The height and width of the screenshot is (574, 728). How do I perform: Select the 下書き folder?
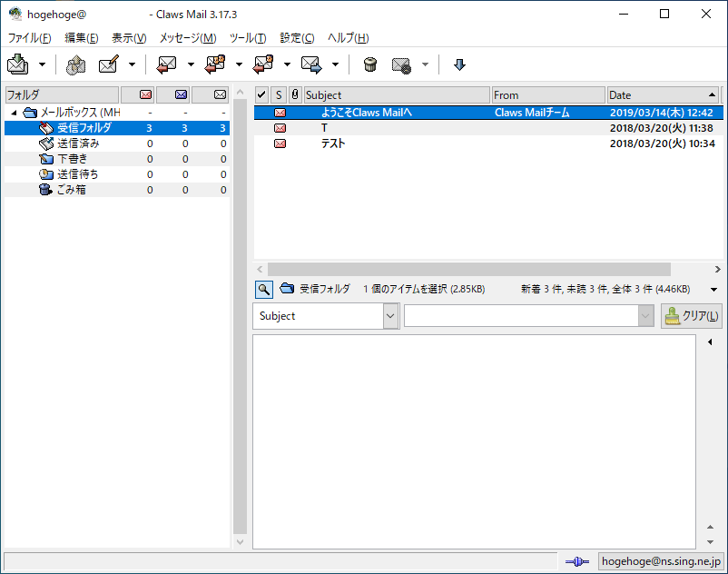[x=117, y=159]
